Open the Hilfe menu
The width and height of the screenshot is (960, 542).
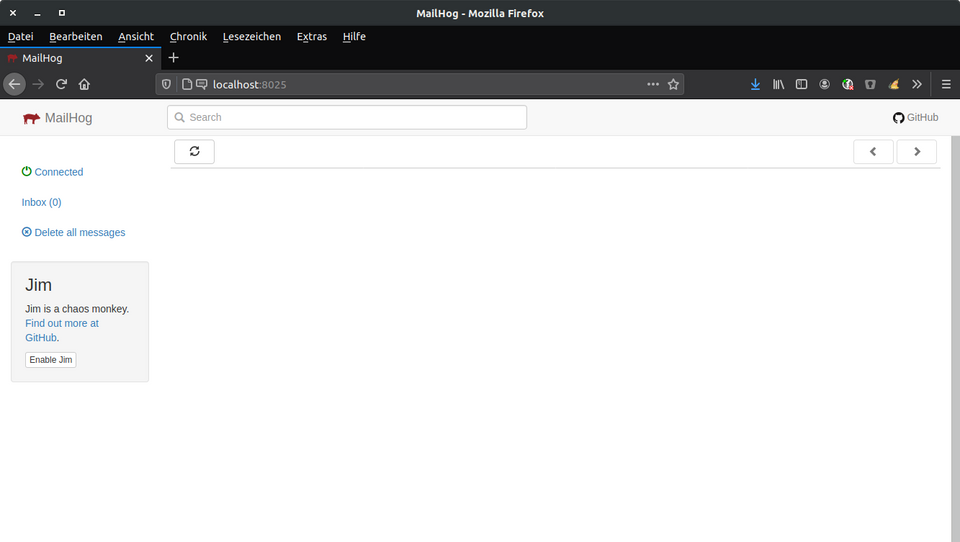(354, 37)
